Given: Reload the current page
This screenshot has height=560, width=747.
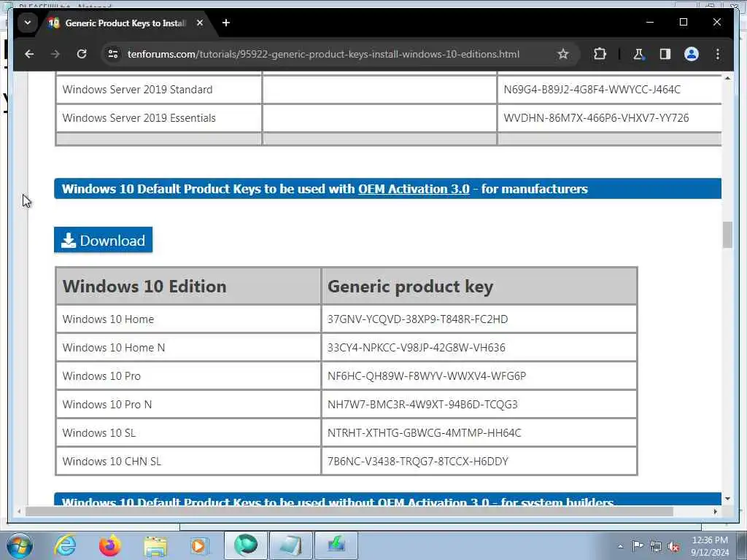Looking at the screenshot, I should point(82,54).
